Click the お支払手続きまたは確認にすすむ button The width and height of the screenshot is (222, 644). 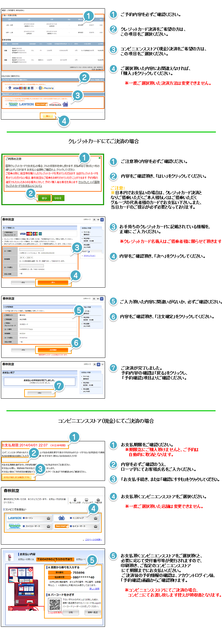tap(17, 477)
